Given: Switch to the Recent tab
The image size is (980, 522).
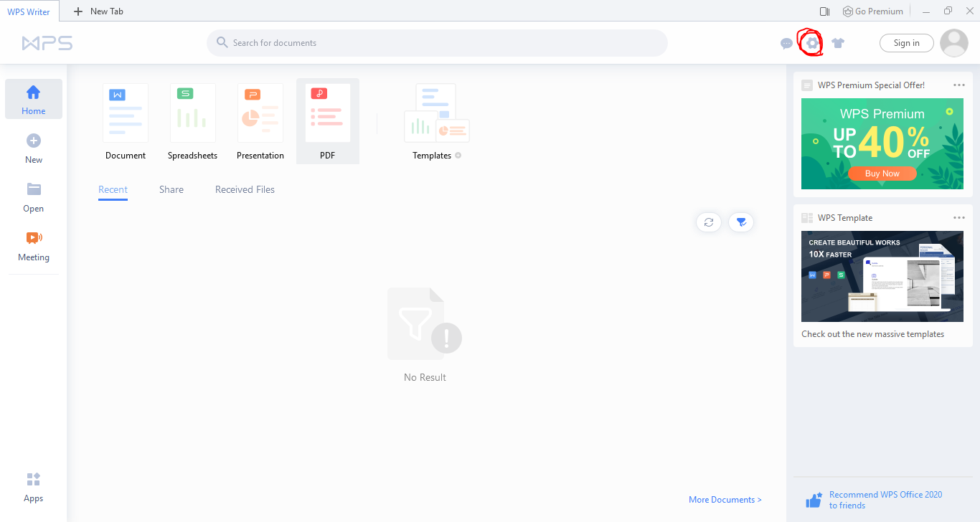Looking at the screenshot, I should pos(113,190).
